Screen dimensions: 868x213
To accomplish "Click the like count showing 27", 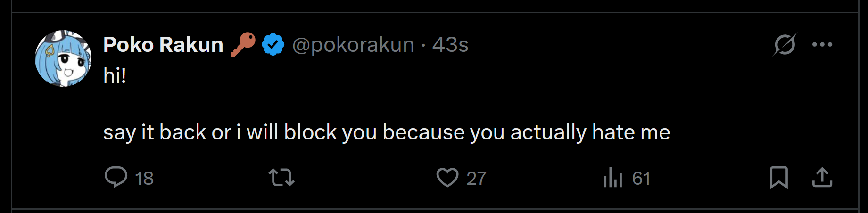I will [x=476, y=179].
